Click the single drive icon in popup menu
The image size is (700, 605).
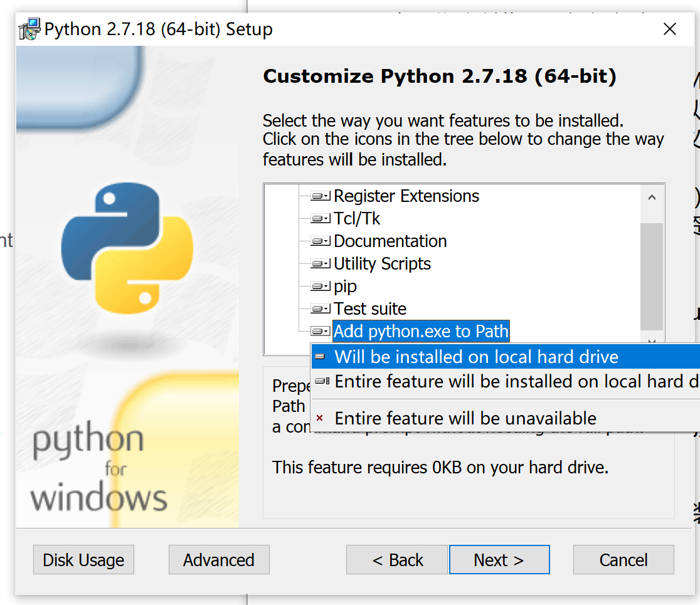(x=320, y=357)
